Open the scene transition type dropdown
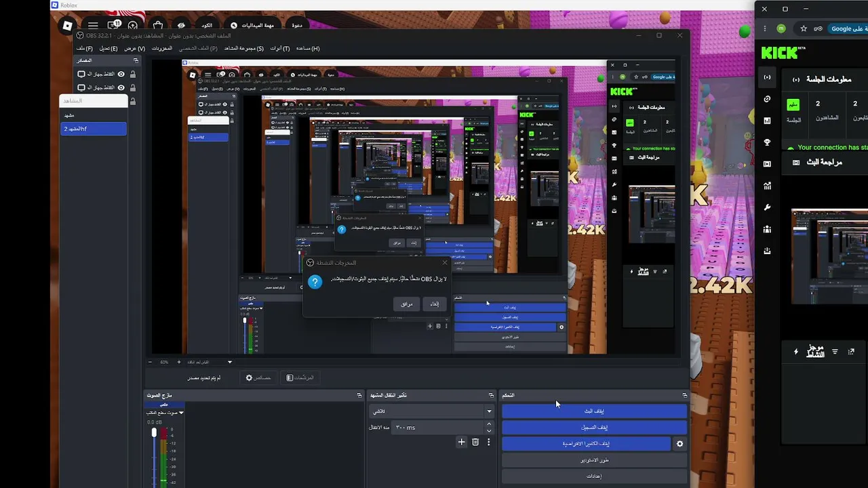868x488 pixels. click(431, 411)
